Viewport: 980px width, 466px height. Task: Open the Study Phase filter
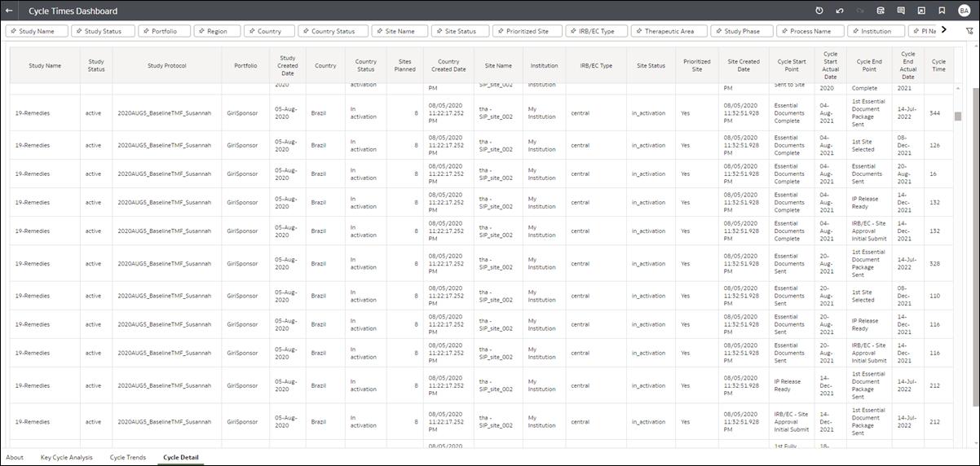pyautogui.click(x=741, y=31)
